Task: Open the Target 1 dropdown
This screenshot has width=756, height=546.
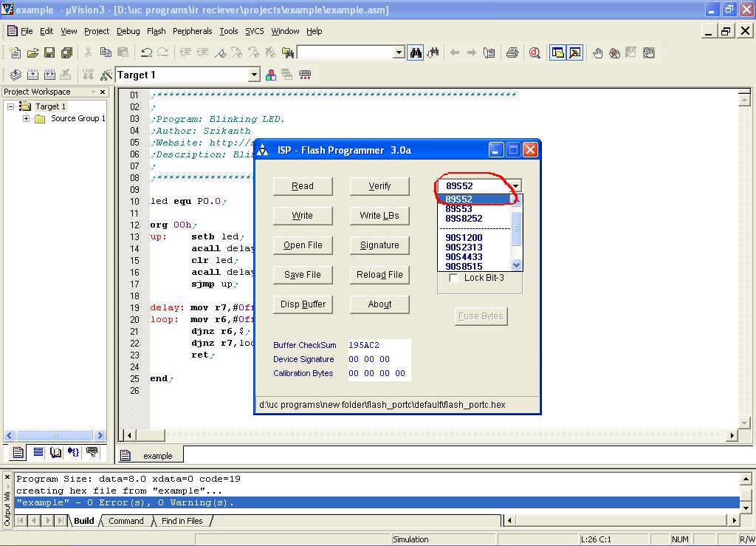Action: pos(254,75)
